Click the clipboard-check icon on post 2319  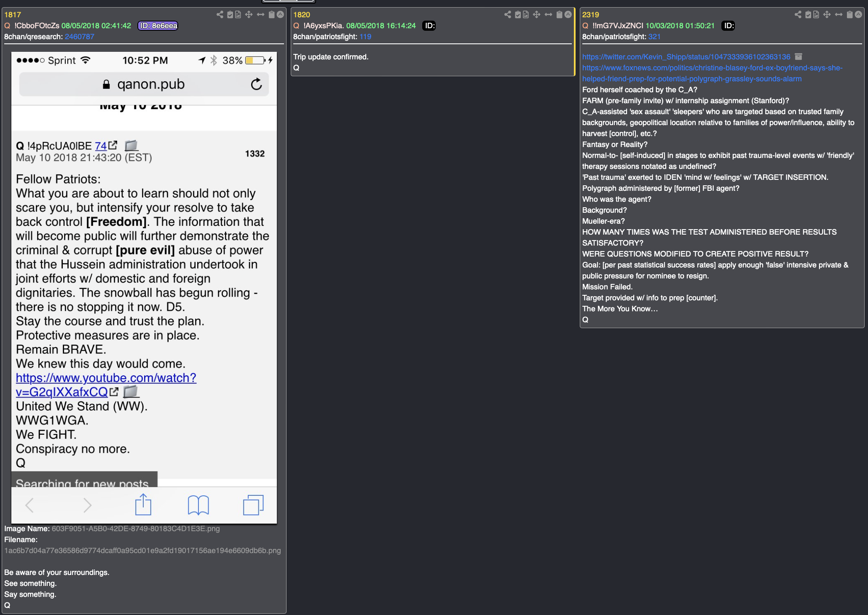tap(808, 15)
